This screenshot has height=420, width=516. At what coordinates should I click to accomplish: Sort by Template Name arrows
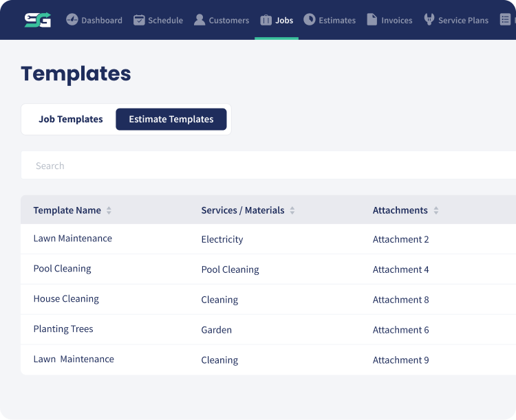pos(109,210)
